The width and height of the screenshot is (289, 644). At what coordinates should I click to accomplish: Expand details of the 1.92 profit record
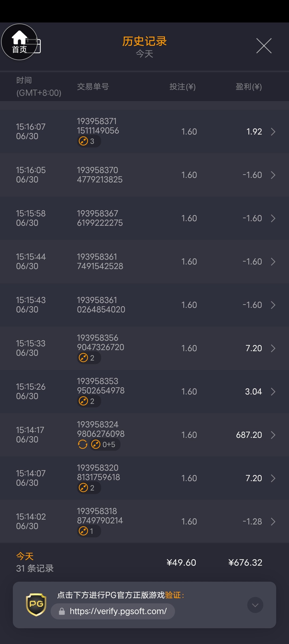click(x=273, y=132)
